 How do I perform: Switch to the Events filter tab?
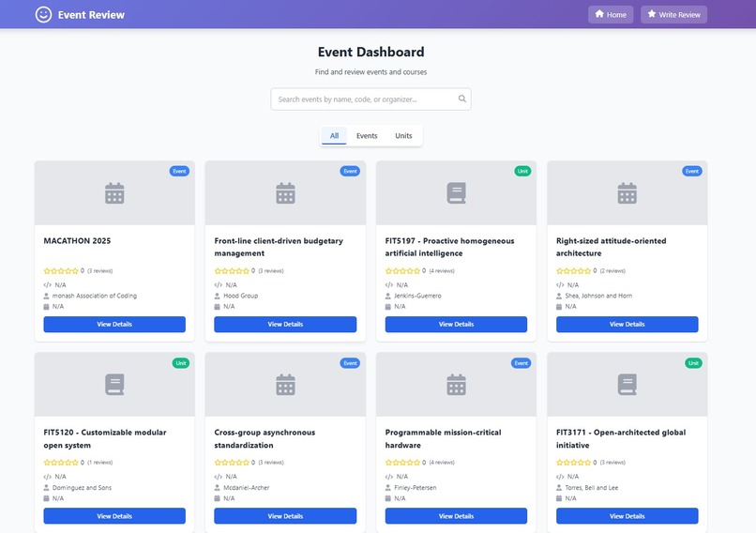tap(367, 136)
